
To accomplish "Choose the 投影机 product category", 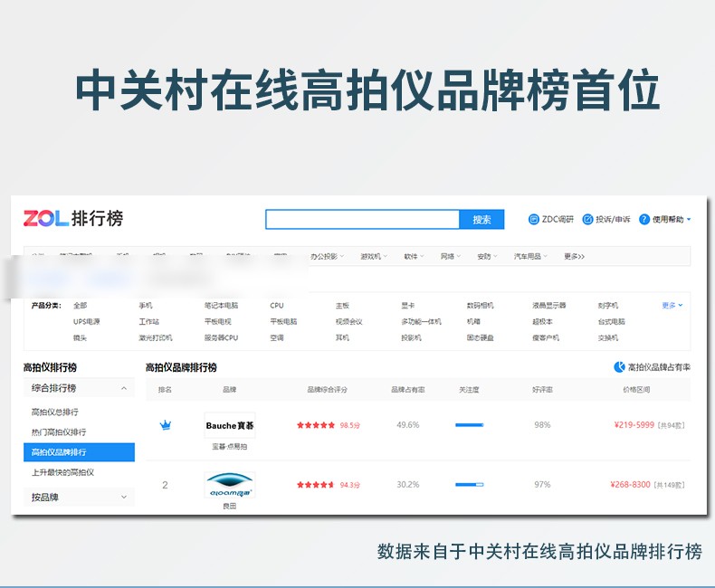I will pos(411,337).
